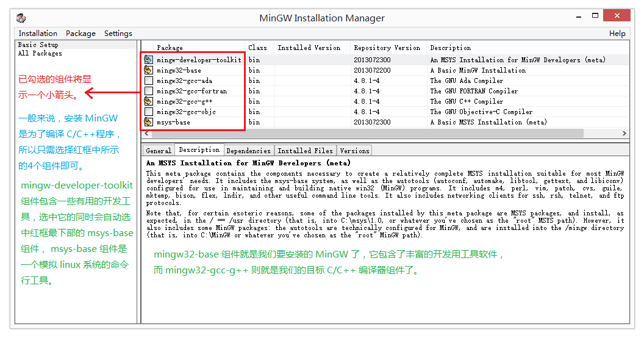
Task: Switch to the Dependencies tab
Action: coord(248,150)
